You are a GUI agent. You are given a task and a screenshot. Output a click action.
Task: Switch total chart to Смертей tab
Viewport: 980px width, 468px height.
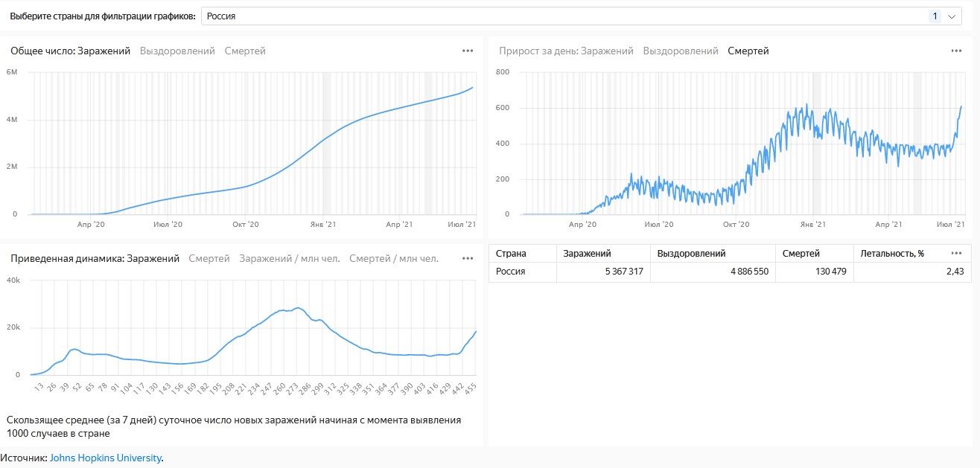(245, 51)
